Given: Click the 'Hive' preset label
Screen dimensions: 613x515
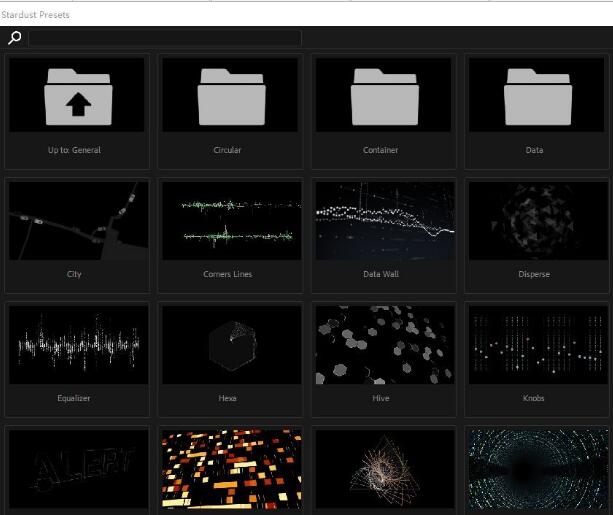Looking at the screenshot, I should pos(380,398).
